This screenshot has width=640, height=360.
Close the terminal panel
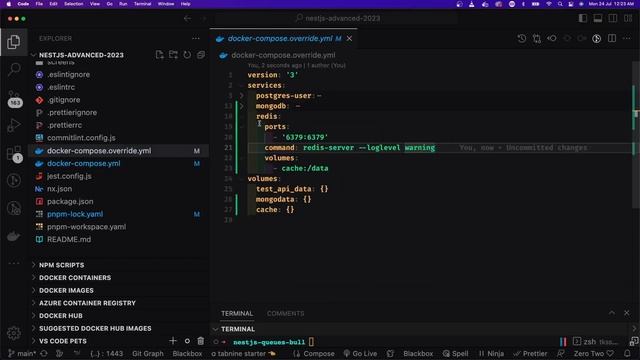point(627,313)
